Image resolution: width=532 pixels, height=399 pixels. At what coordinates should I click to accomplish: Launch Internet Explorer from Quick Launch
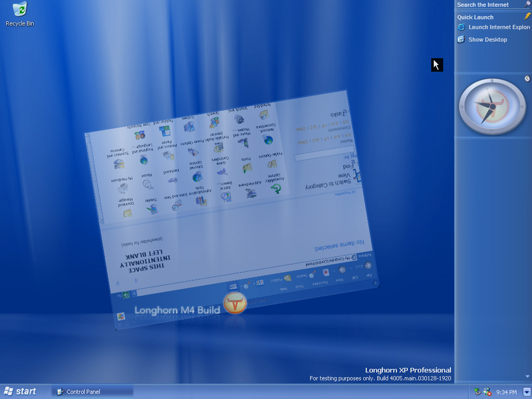(x=494, y=27)
